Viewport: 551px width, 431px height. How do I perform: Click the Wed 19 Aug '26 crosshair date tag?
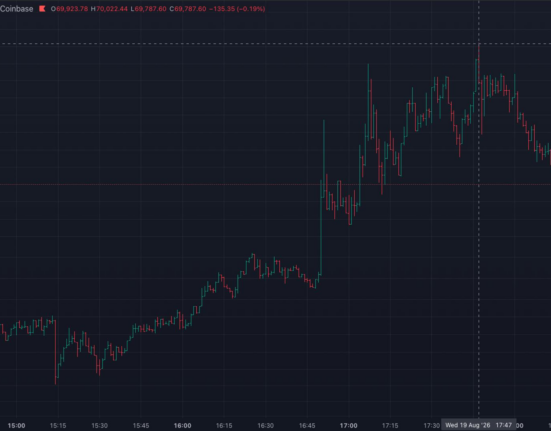click(467, 425)
